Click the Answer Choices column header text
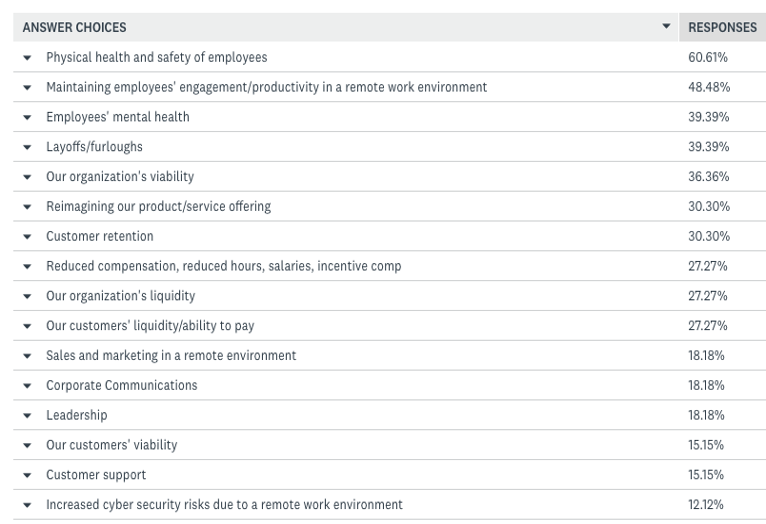Screen dimensions: 766x524 (x=74, y=27)
